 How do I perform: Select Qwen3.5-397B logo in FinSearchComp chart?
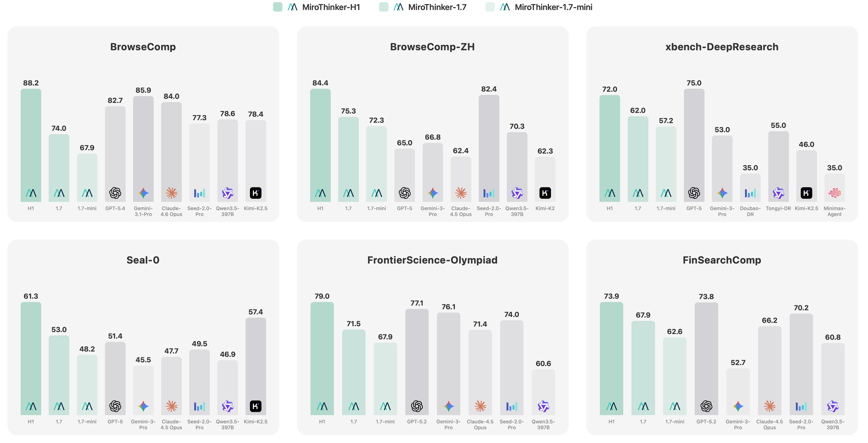pos(833,406)
